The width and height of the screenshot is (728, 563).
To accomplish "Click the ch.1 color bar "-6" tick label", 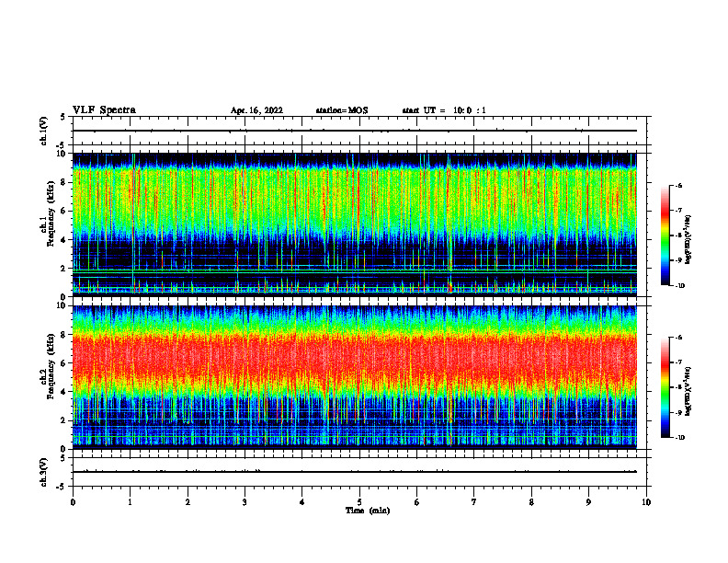I will 679,185.
